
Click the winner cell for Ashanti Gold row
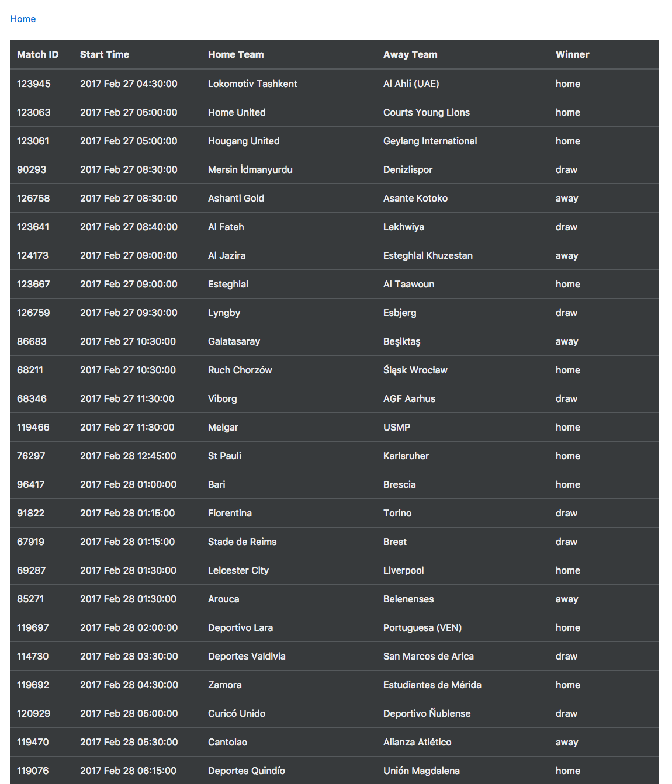566,198
